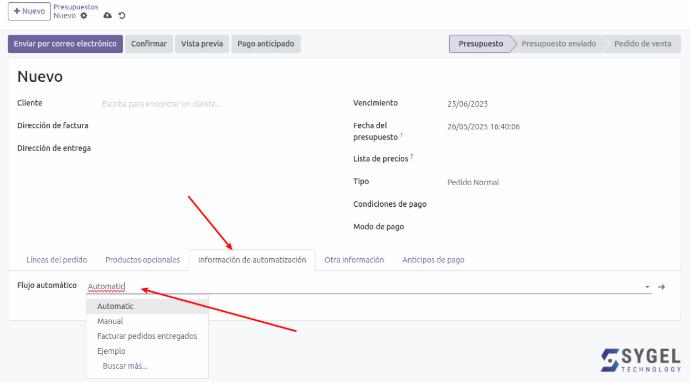This screenshot has width=690, height=382.
Task: Click the Pago anticipado button
Action: [x=266, y=44]
